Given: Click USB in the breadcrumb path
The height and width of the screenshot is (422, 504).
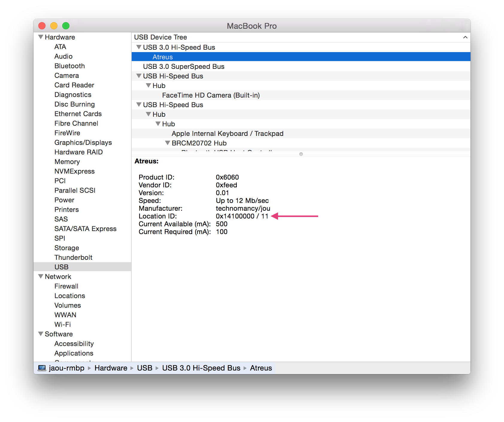Looking at the screenshot, I should (145, 368).
